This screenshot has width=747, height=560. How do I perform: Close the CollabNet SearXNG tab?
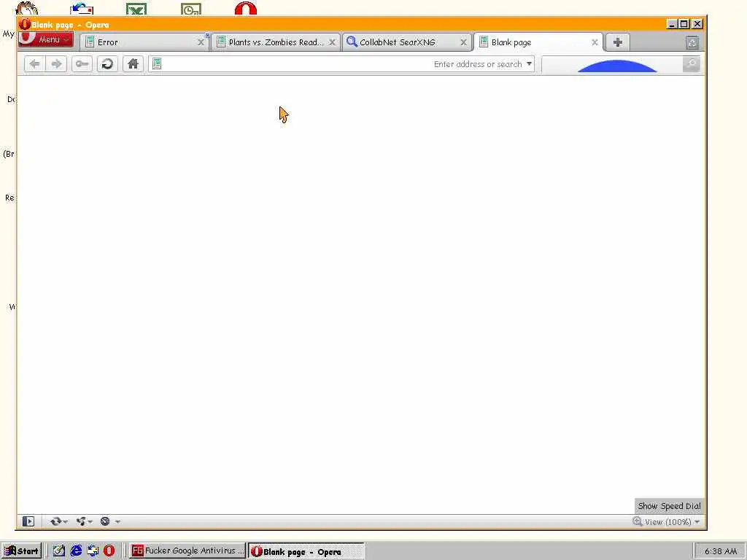tap(463, 42)
